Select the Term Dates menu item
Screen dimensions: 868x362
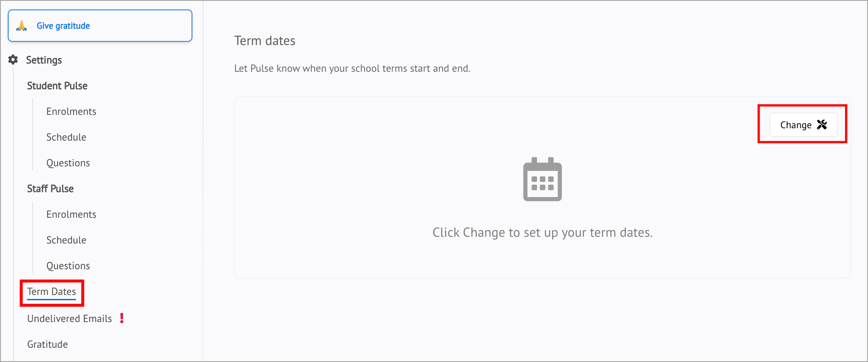[52, 291]
